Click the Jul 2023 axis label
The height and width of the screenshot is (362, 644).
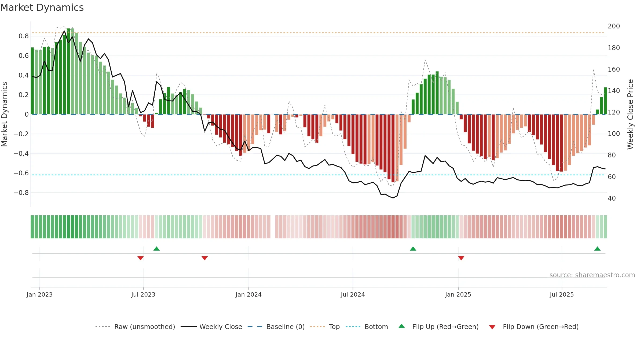tap(143, 294)
